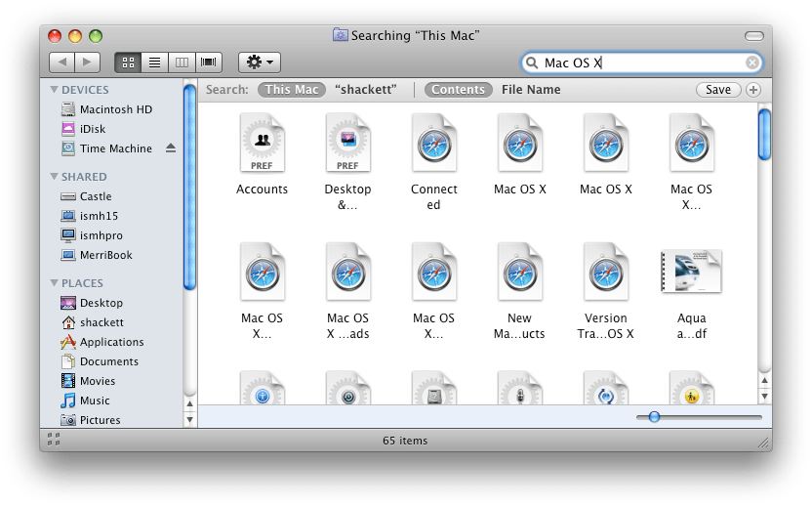This screenshot has height=506, width=812.
Task: Collapse the DEVICES sidebar section
Action: [54, 90]
